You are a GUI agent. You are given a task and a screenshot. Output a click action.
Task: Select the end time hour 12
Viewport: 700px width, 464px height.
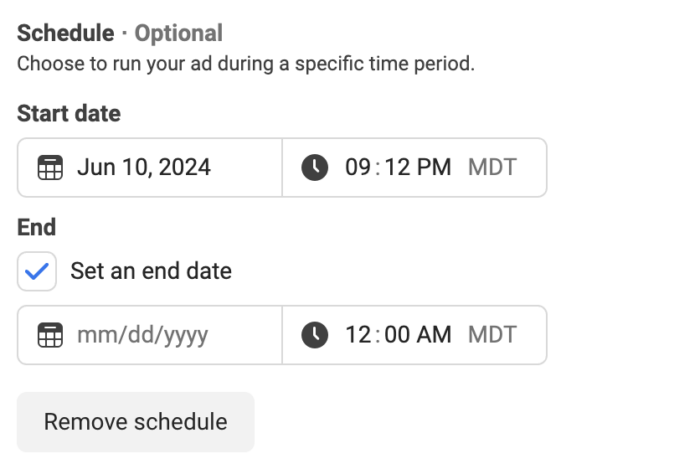coord(358,335)
